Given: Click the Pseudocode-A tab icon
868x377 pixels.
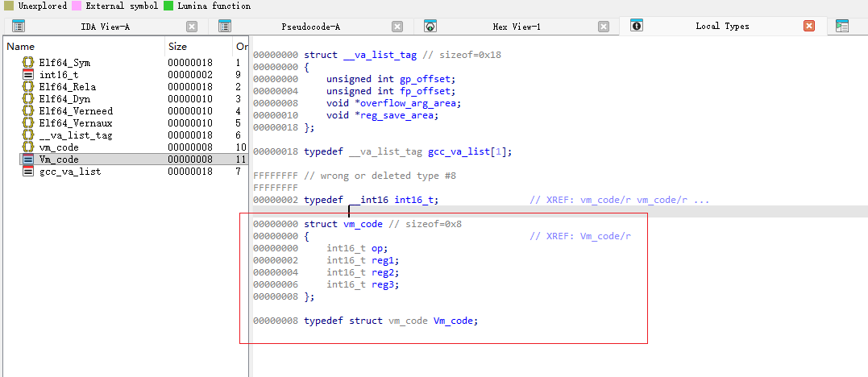Looking at the screenshot, I should [225, 26].
